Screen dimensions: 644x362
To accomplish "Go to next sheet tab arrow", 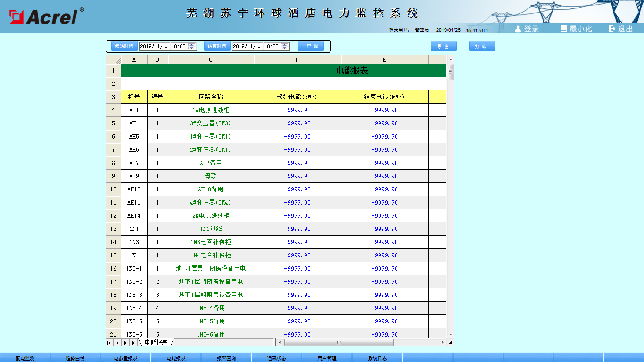I will pos(125,342).
